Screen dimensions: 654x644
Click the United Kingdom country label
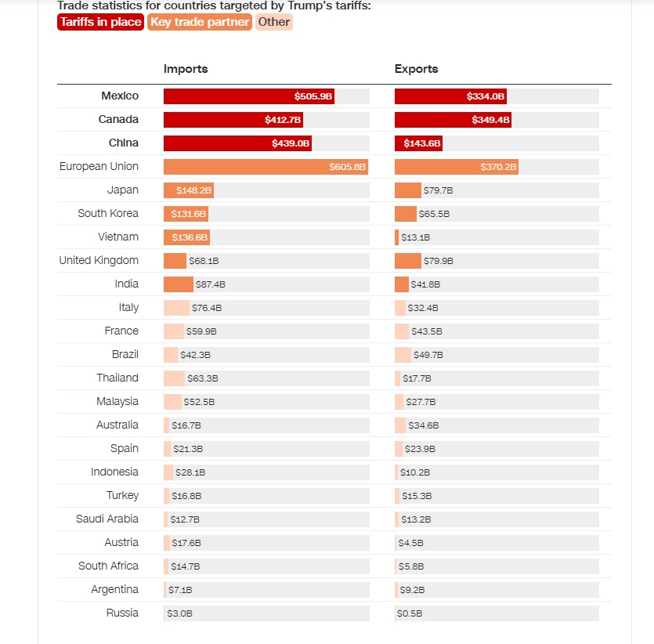[99, 261]
